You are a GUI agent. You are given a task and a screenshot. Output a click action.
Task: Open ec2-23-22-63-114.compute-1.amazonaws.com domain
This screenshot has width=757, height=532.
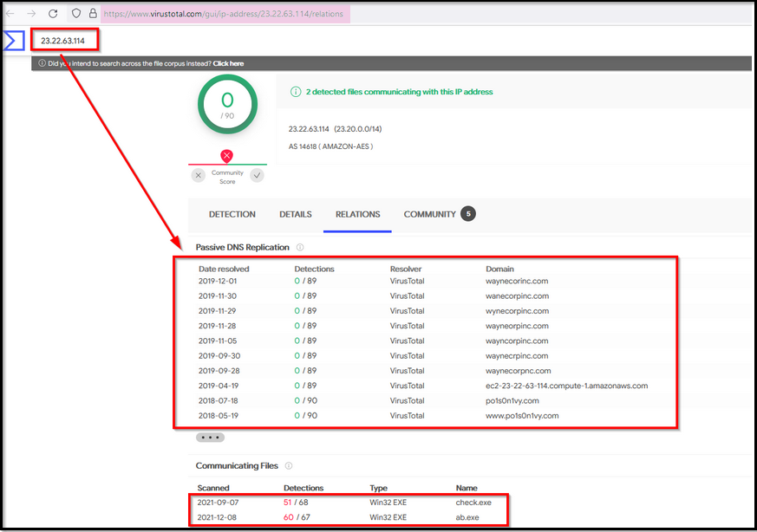click(567, 386)
